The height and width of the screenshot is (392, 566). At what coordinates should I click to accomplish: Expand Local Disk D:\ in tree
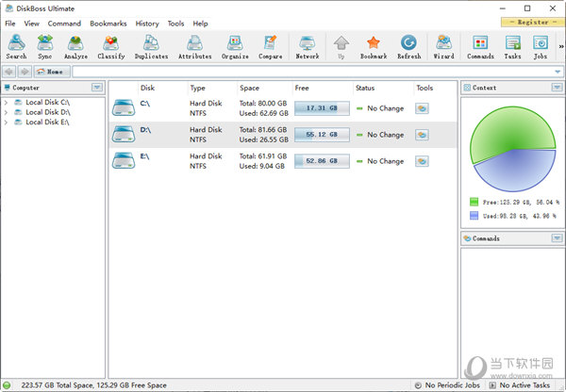7,112
